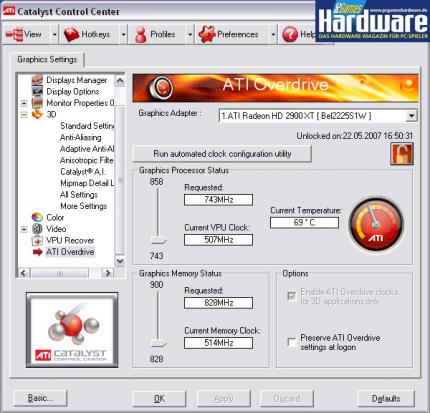Click the tree scroll down arrow
The width and height of the screenshot is (430, 413).
120,261
